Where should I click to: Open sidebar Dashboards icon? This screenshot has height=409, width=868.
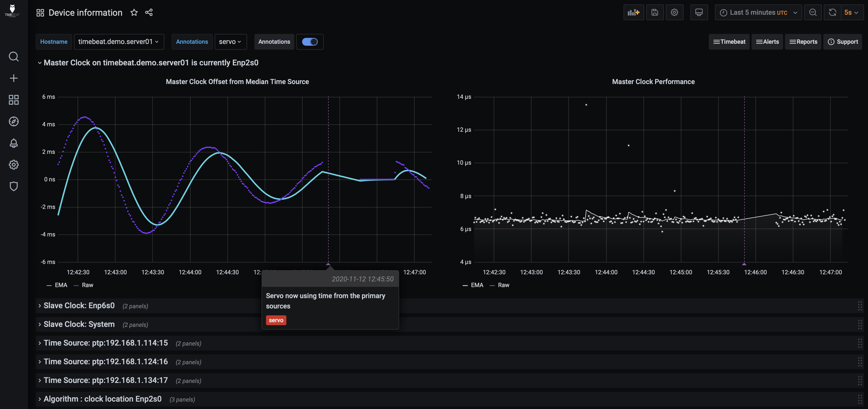point(14,100)
